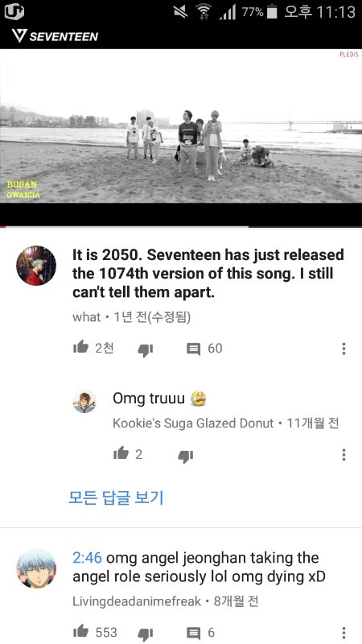Open Livingdeadanimefreak's anime avatar
Viewport: 362px width, 644px height.
pyautogui.click(x=36, y=569)
